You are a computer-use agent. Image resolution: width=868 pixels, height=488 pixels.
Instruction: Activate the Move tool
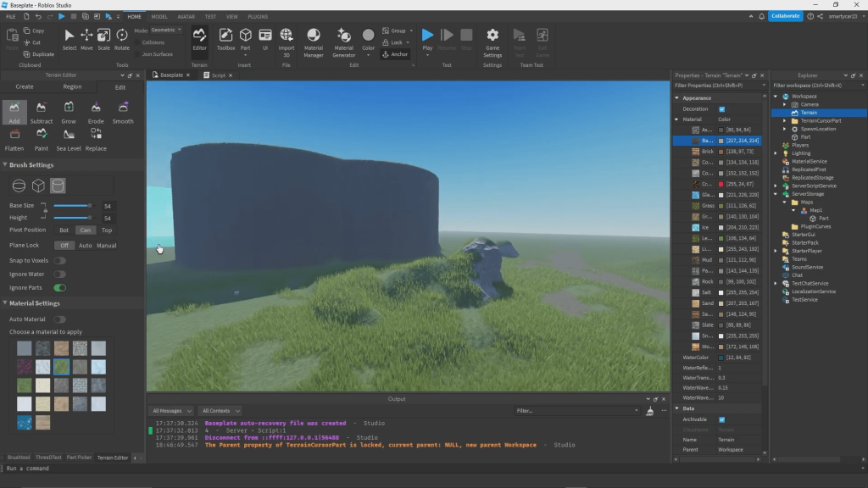click(86, 40)
